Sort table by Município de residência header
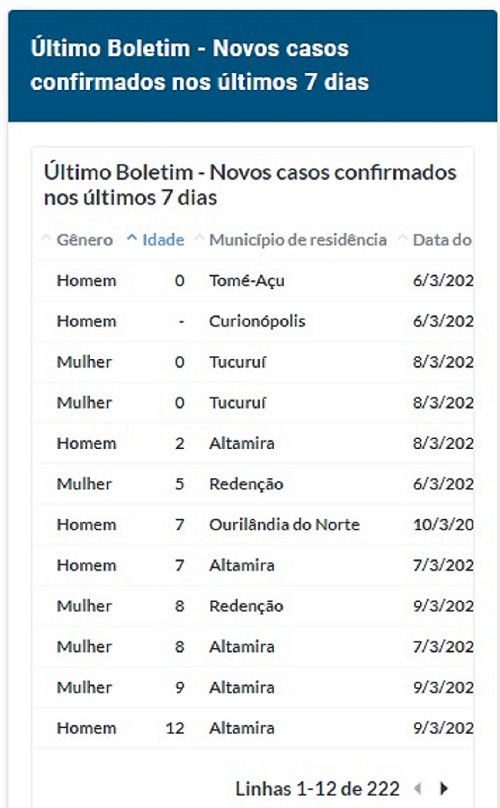Image resolution: width=500 pixels, height=808 pixels. click(297, 240)
